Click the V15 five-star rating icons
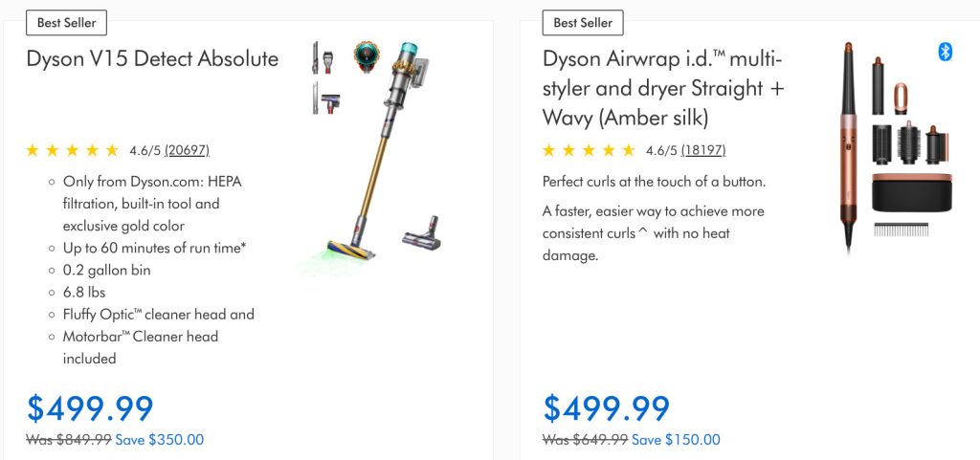Viewport: 980px width, 460px height. point(73,150)
